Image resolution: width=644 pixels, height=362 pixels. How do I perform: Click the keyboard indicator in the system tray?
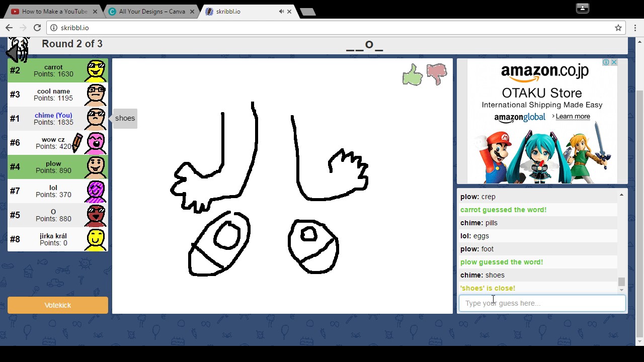pos(582,9)
